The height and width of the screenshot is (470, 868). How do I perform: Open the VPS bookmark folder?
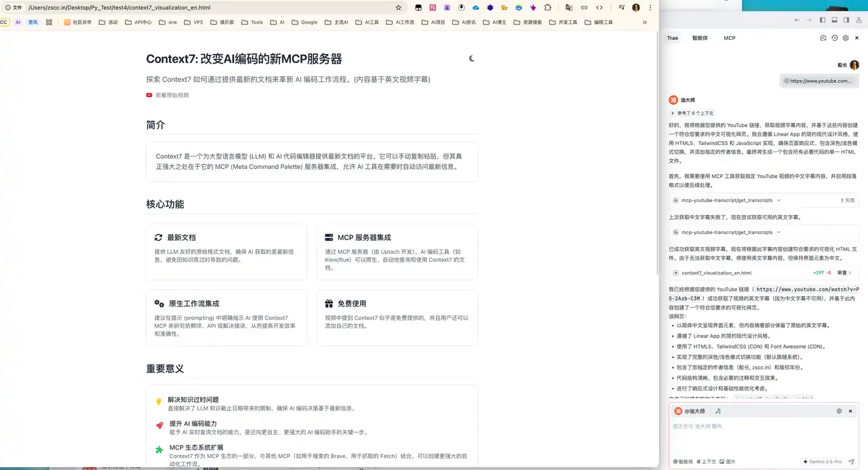(193, 22)
